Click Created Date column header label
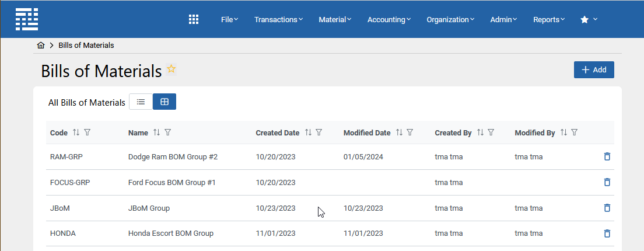This screenshot has height=251, width=644. point(278,133)
